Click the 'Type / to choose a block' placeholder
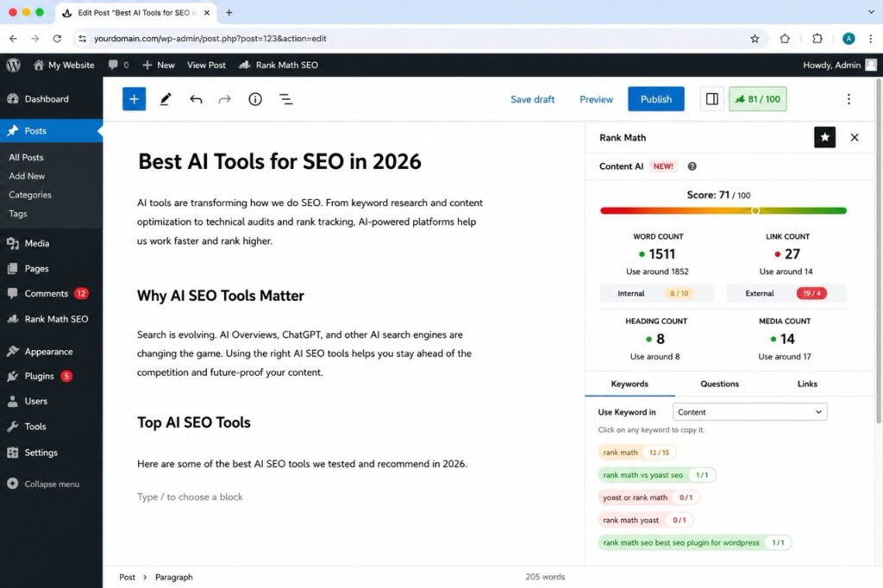The width and height of the screenshot is (883, 588). [190, 497]
